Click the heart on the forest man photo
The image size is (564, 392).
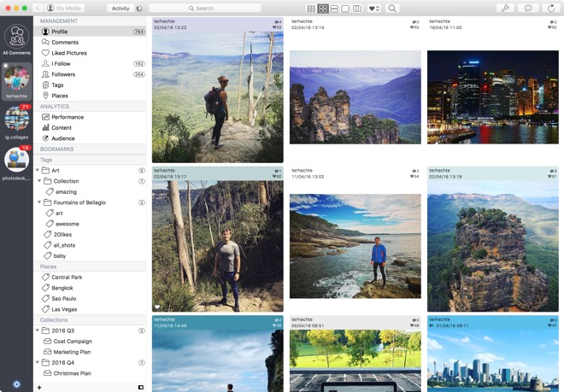[157, 307]
